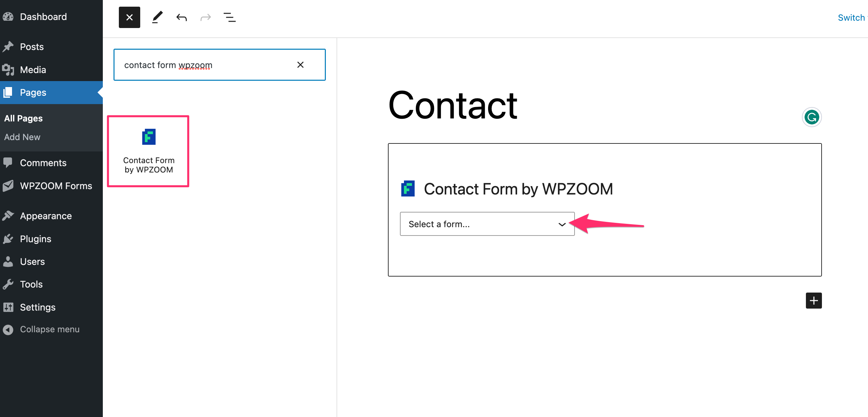The image size is (868, 417).
Task: Click the block search input field
Action: (x=206, y=65)
